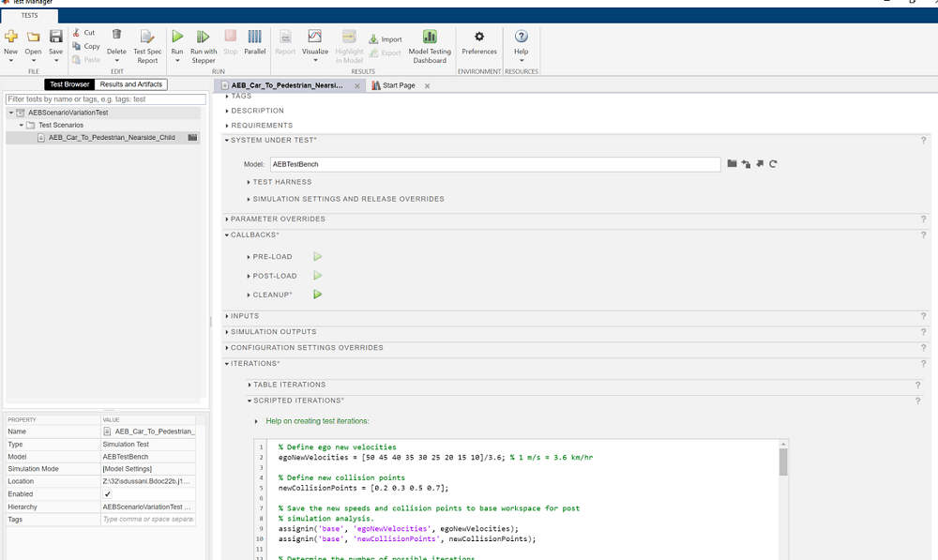938x560 pixels.
Task: Click the Run test button
Action: click(x=177, y=38)
